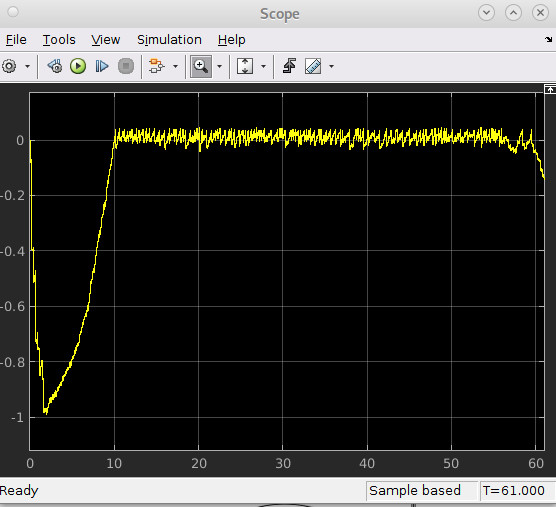The image size is (556, 507).
Task: Open the Configuration Properties gear icon
Action: (x=9, y=66)
